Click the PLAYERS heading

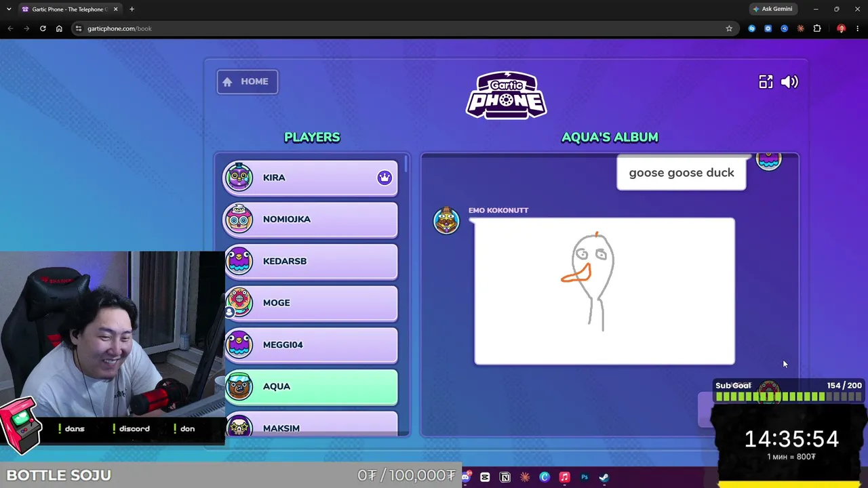pos(312,137)
